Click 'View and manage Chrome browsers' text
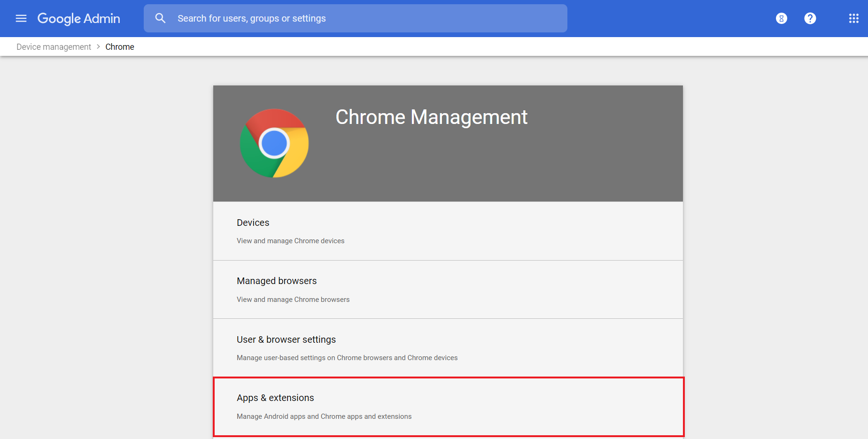Viewport: 868px width, 439px height. pyautogui.click(x=293, y=300)
